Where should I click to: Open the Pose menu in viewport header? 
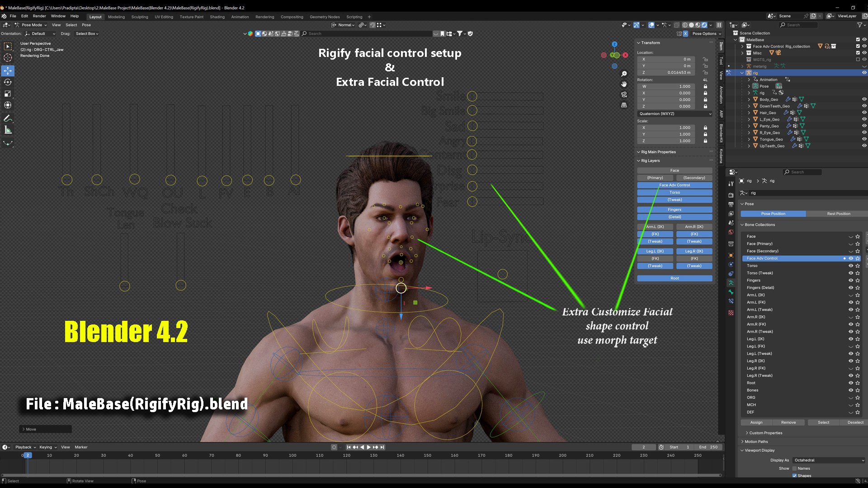[x=86, y=25]
